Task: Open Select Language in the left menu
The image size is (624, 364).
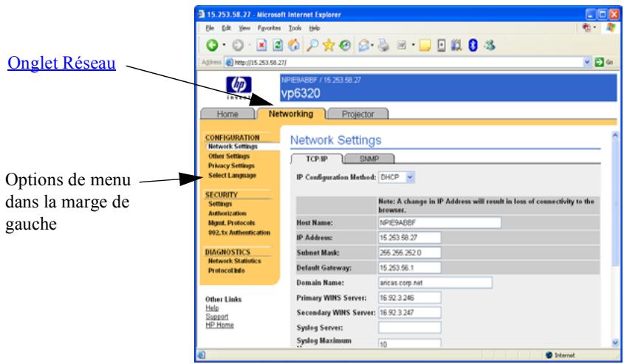Action: tap(232, 176)
